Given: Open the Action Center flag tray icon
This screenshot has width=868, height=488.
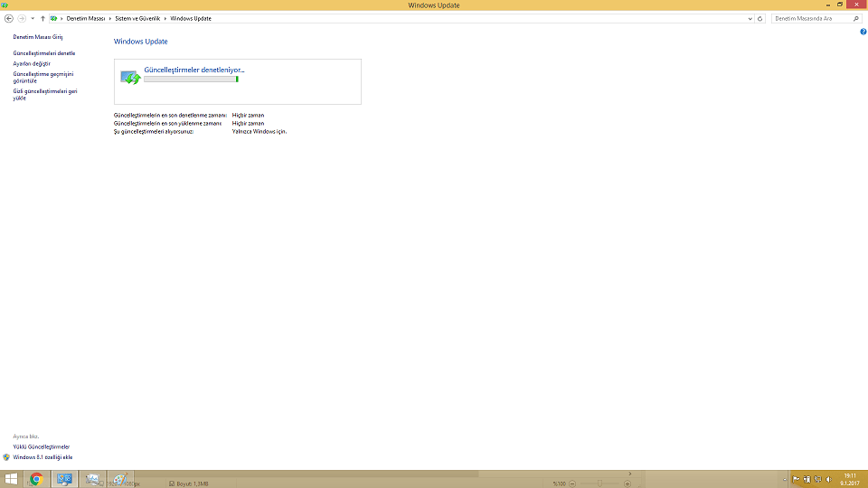Looking at the screenshot, I should [x=796, y=480].
